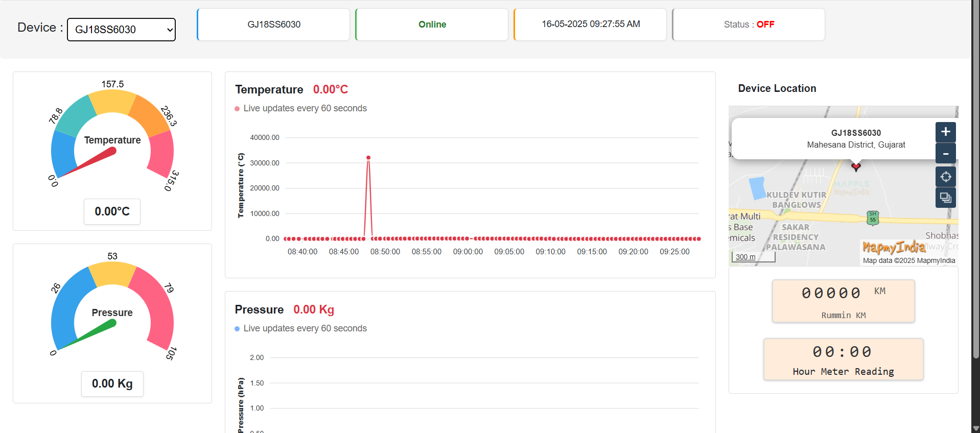
Task: Click the date-time card 16-05-2025 09:27:55 AM
Action: (x=590, y=25)
